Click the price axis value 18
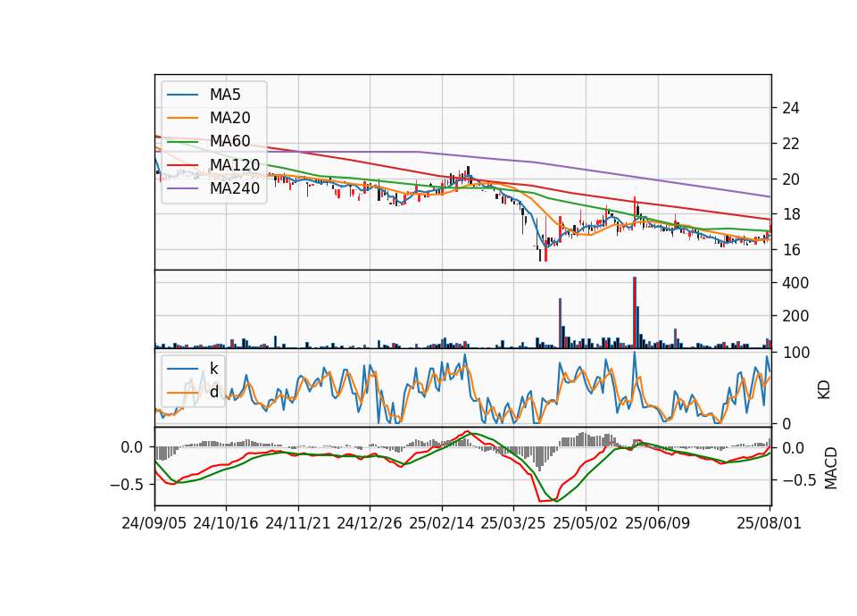Screen dimensions: 857x616 791,214
